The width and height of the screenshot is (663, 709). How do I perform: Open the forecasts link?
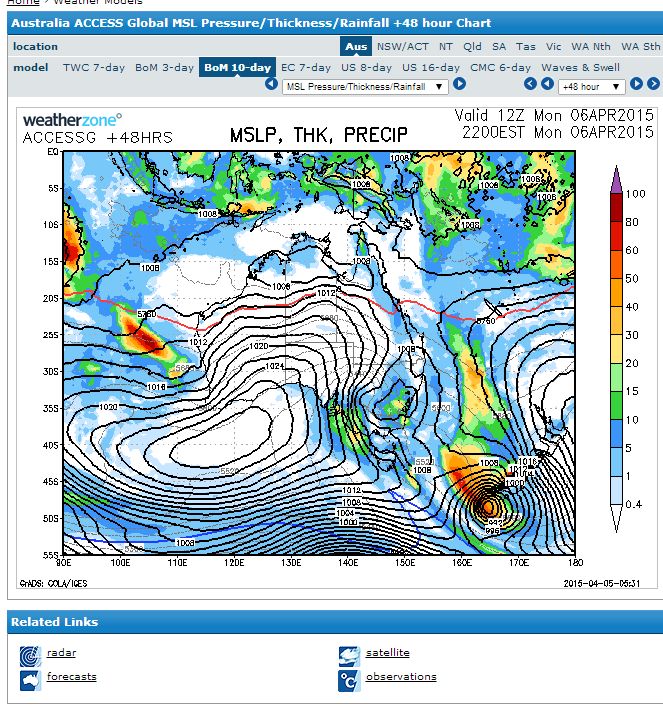point(71,676)
